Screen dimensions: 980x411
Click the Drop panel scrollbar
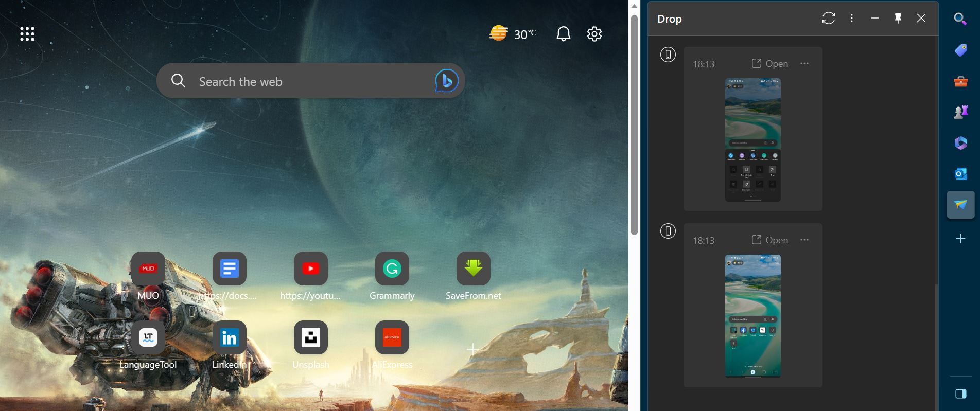click(x=937, y=347)
